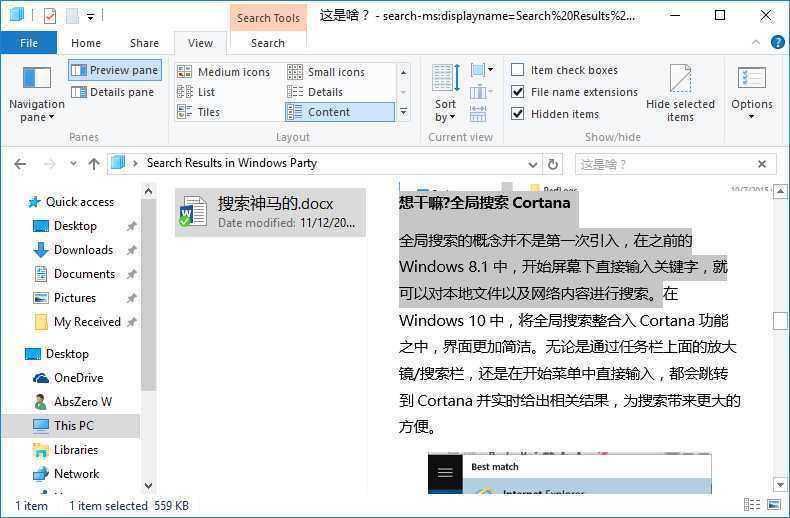Click Size all columns to fit icon
This screenshot has height=518, width=790.
click(478, 114)
